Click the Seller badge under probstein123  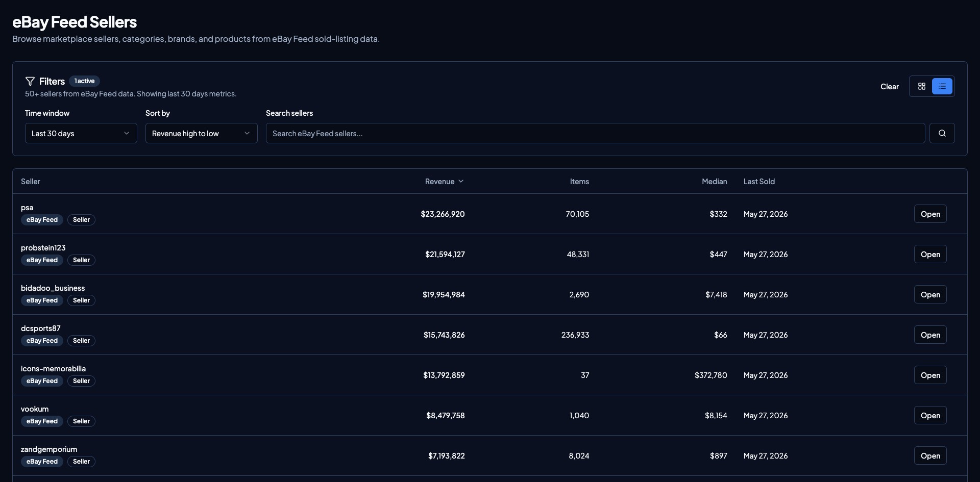[x=81, y=260]
